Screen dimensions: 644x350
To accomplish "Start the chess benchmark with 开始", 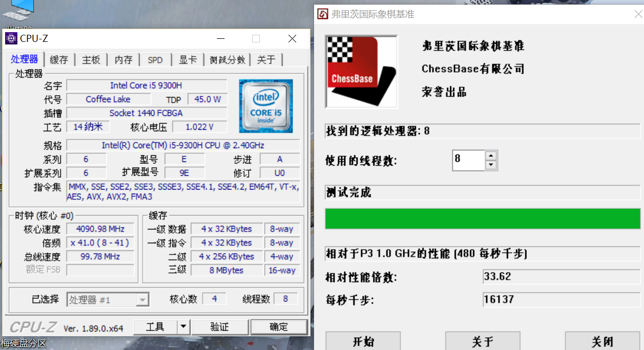I will pos(363,341).
